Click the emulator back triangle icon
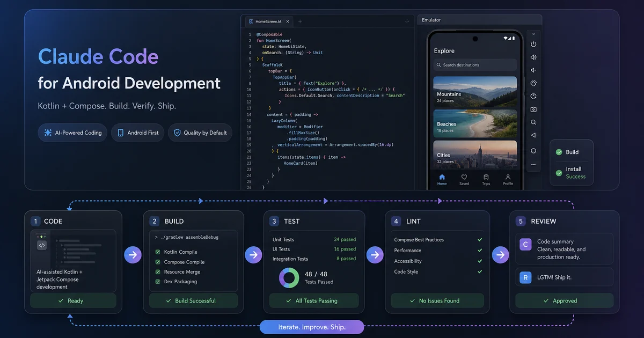644x338 pixels. [x=533, y=136]
